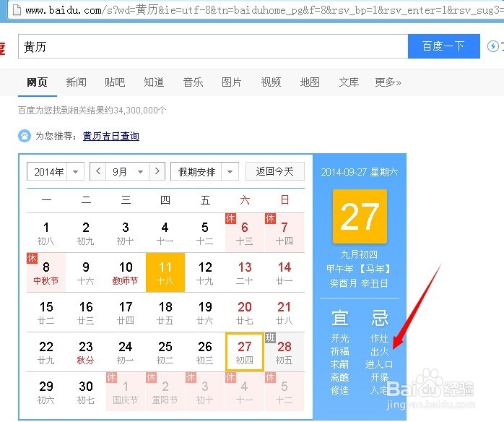Select September 15 廿二 date
The height and width of the screenshot is (422, 504).
46,312
